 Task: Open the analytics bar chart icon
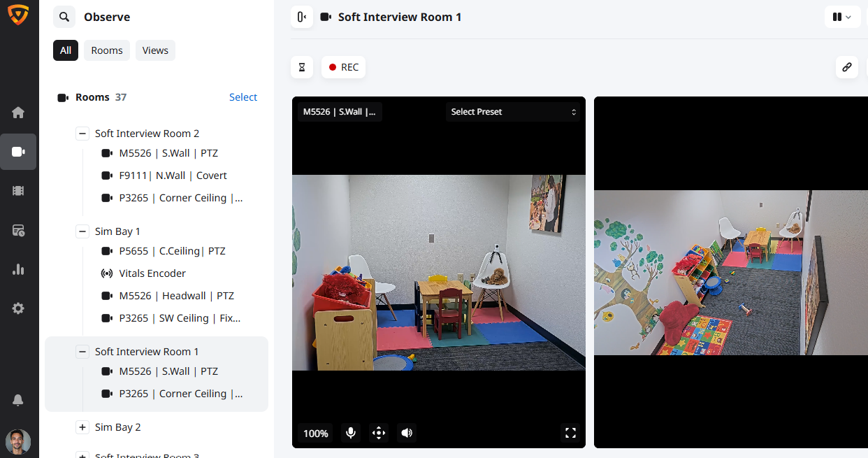coord(18,269)
